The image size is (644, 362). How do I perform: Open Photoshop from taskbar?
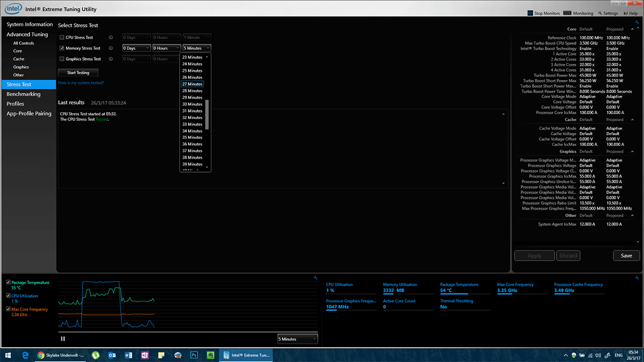(x=194, y=355)
